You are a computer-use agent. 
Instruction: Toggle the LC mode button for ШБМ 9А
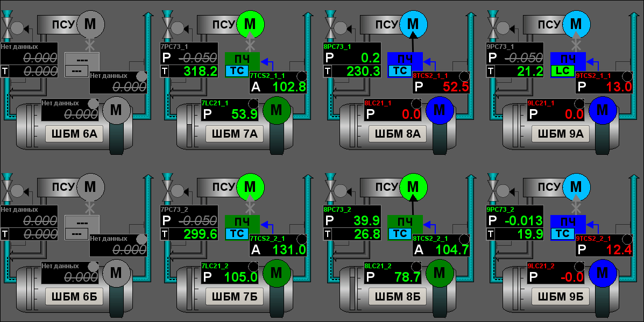coord(562,71)
